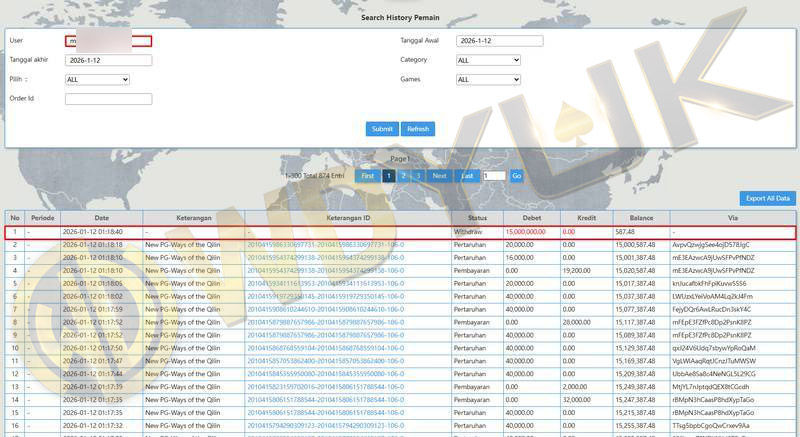Open the Pilih dropdown

(98, 79)
